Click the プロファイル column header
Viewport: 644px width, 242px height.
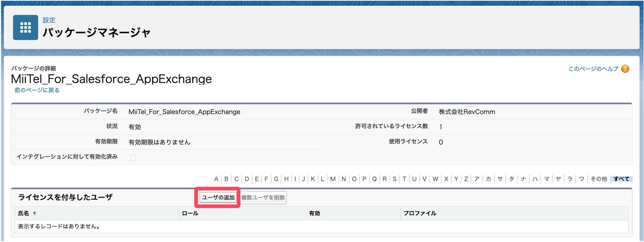click(x=420, y=213)
